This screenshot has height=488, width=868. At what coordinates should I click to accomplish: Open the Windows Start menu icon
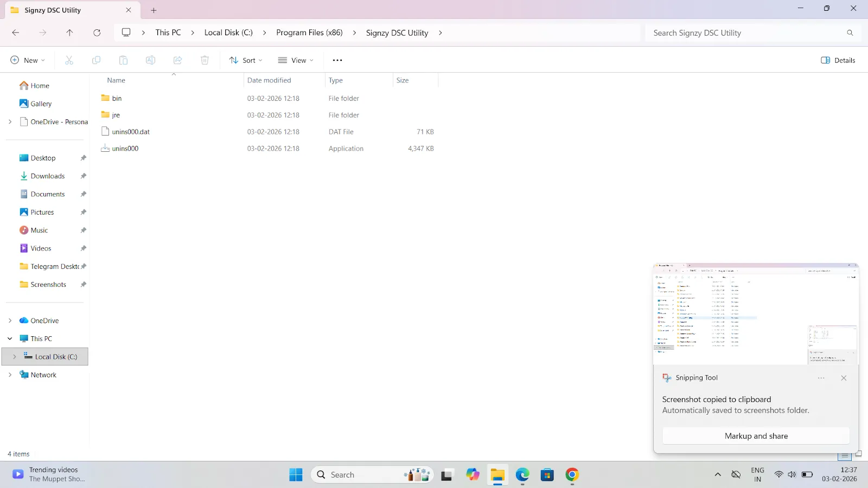[296, 475]
